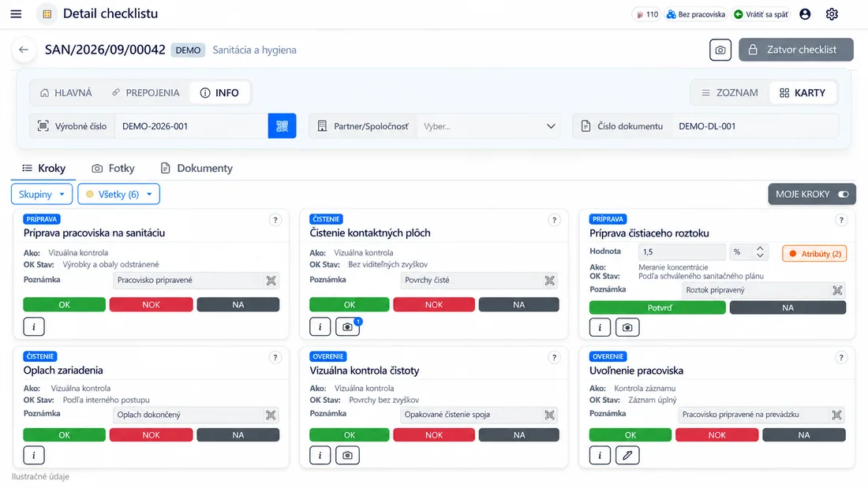Viewport: 868px width, 488px height.
Task: Toggle the MOJE KROKY switch
Action: pos(843,194)
